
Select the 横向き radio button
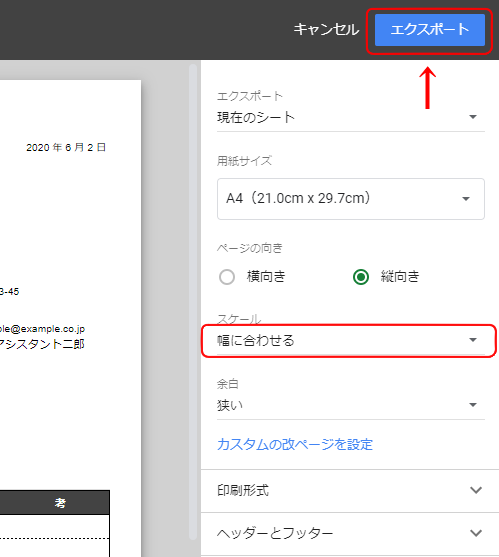(227, 277)
